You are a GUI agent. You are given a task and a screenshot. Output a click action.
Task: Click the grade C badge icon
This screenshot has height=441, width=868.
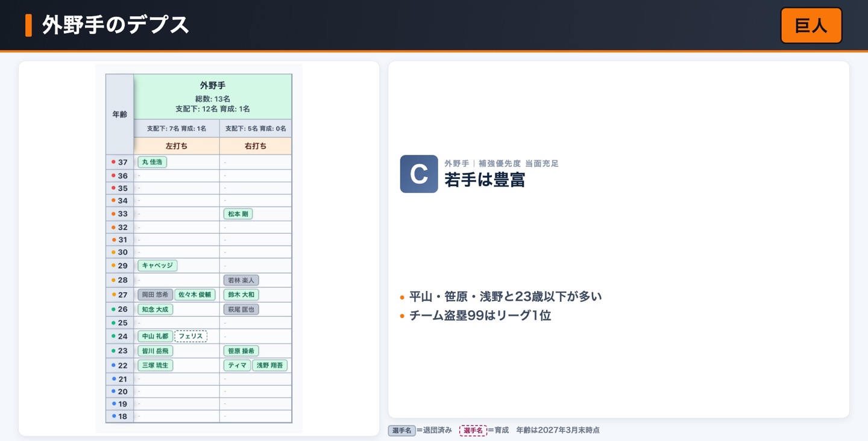[x=419, y=174]
